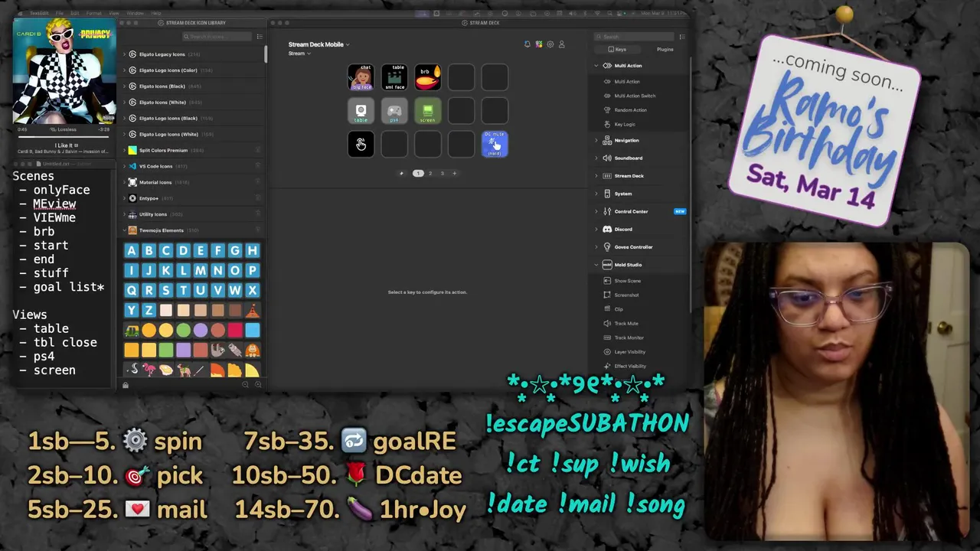980x551 pixels.
Task: Pick the letter A icon
Action: pyautogui.click(x=132, y=251)
